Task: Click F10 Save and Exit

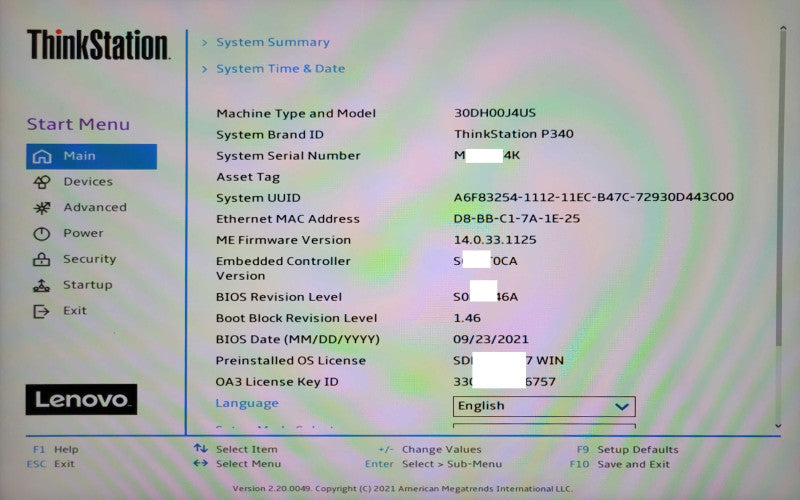Action: pos(620,464)
